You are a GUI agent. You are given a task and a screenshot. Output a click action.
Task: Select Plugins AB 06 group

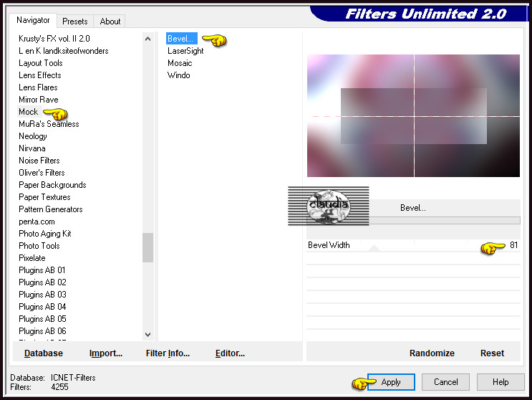pos(42,331)
